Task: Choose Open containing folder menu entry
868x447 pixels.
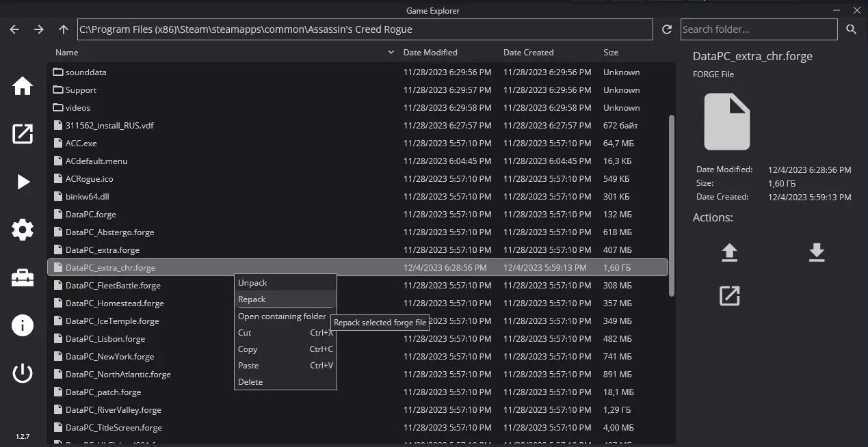Action: 282,316
